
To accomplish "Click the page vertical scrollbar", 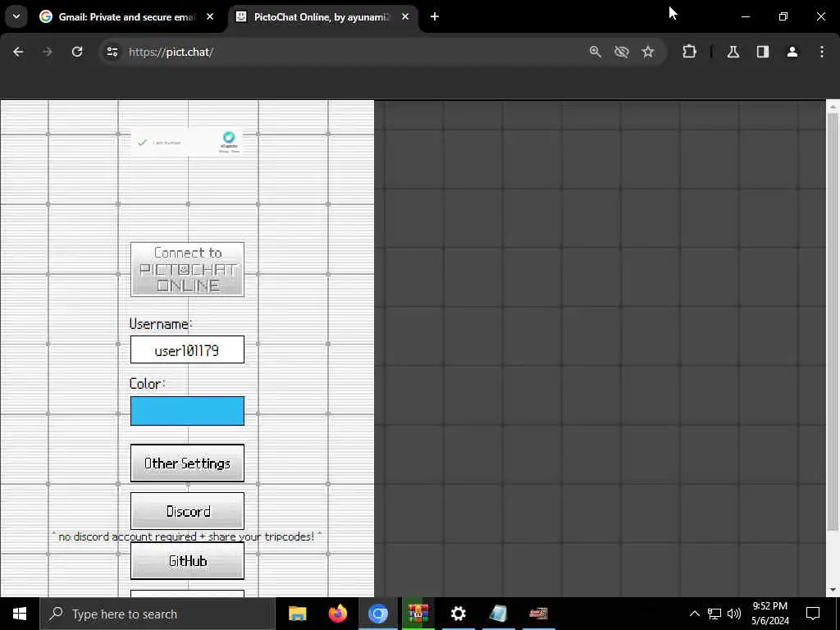I will tap(833, 322).
